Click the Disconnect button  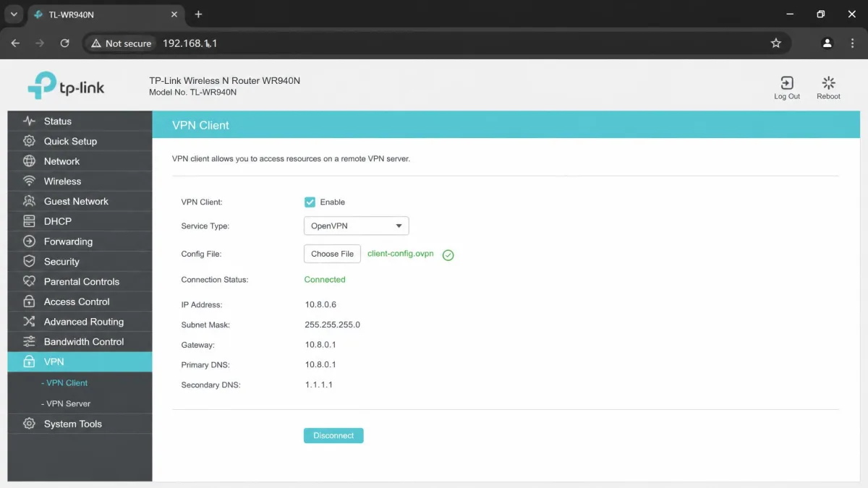333,435
